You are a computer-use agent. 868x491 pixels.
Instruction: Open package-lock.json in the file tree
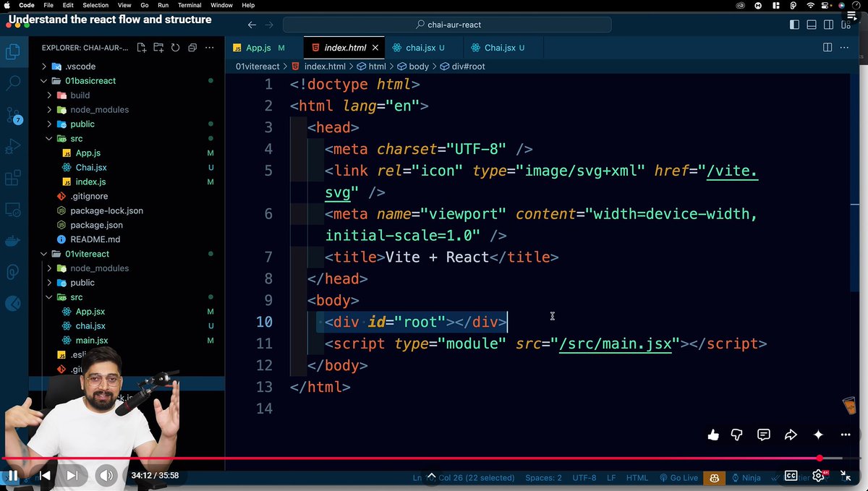pyautogui.click(x=106, y=210)
